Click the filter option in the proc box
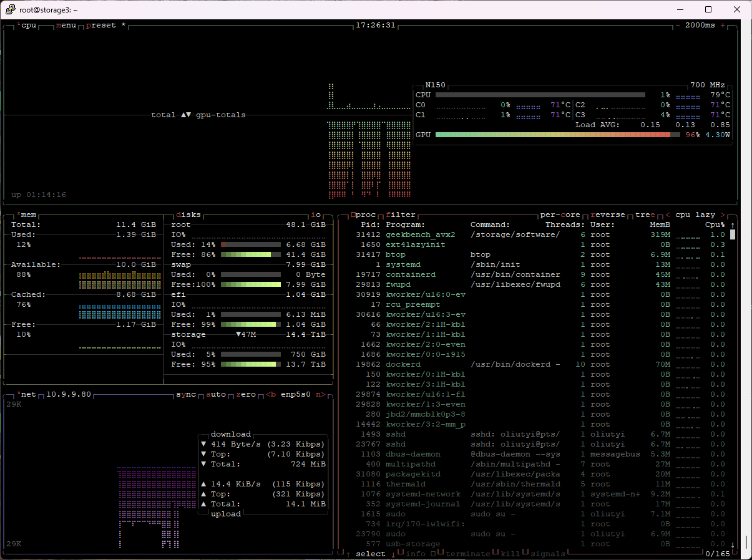Screen dimensions: 752x560 pyautogui.click(x=401, y=215)
